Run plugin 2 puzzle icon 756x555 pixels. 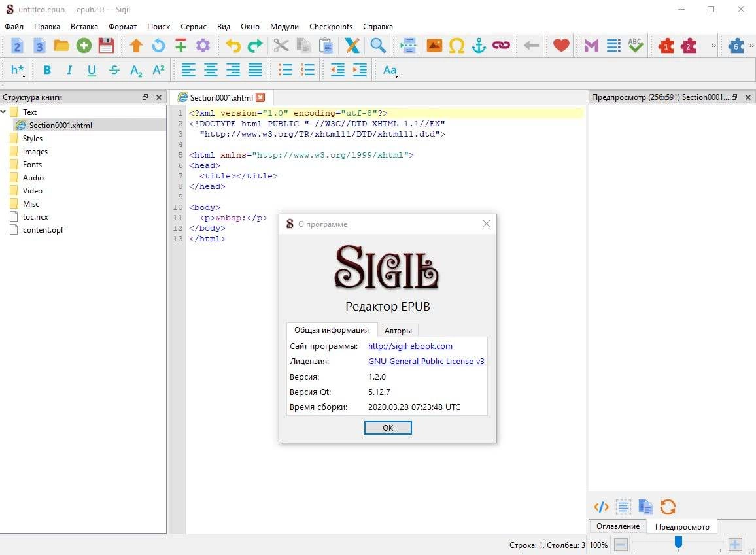click(689, 46)
